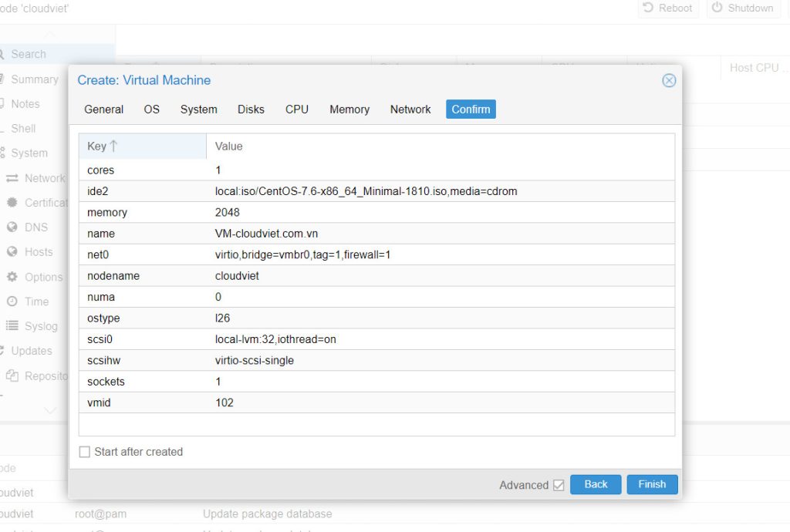This screenshot has height=532, width=790.
Task: Open Updates in the sidebar
Action: pyautogui.click(x=31, y=351)
